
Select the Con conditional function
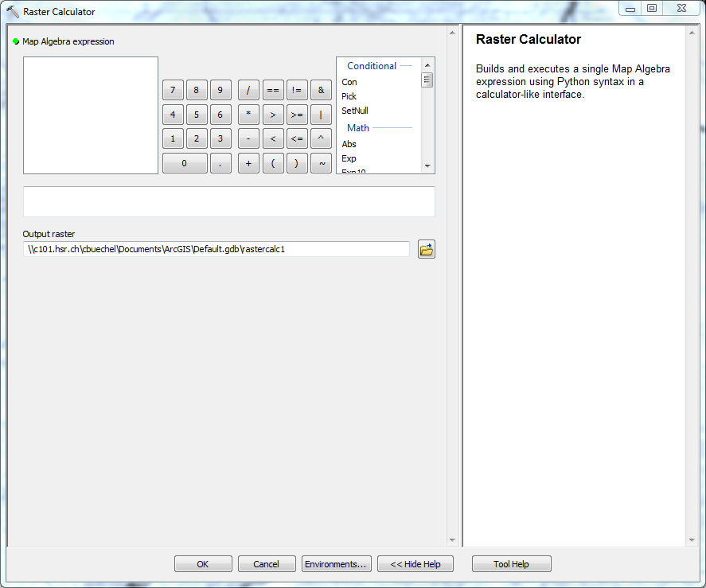[349, 82]
